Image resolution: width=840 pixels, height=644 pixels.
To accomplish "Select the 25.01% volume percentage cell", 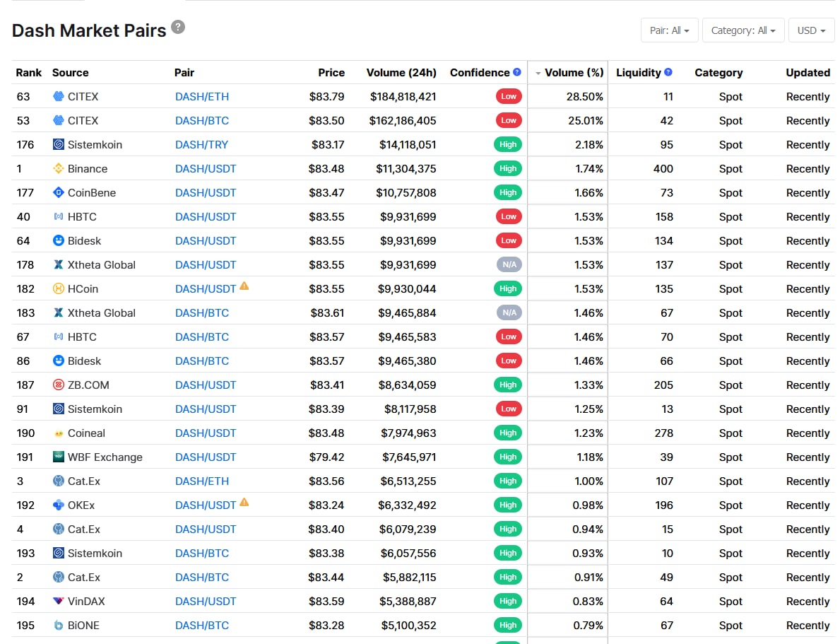I will pos(586,121).
